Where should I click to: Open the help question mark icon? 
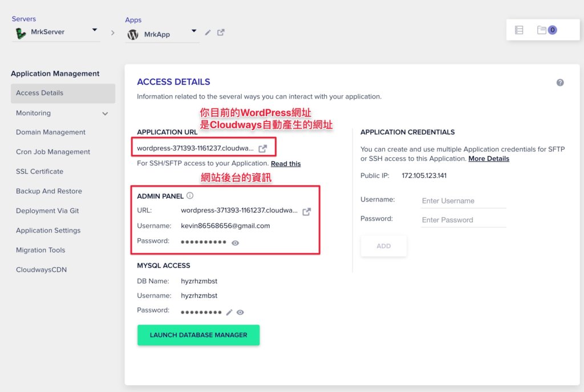[x=560, y=83]
